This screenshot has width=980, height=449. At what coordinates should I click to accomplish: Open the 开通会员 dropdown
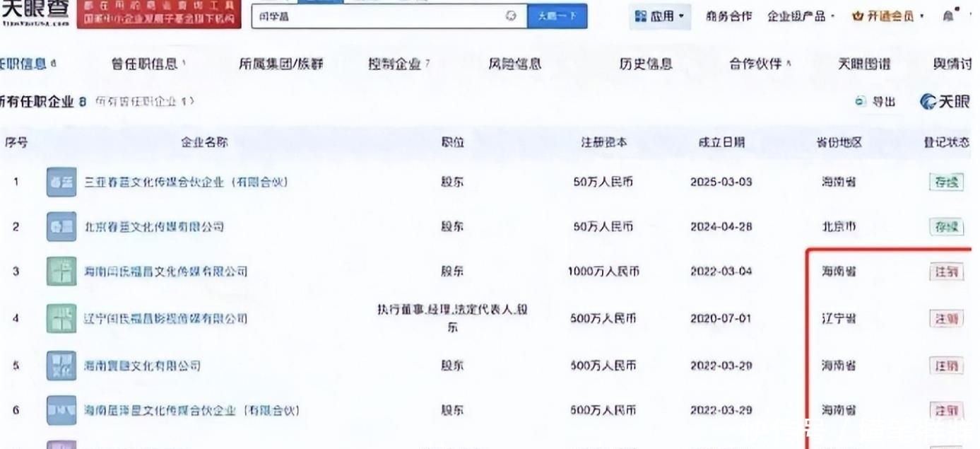888,16
